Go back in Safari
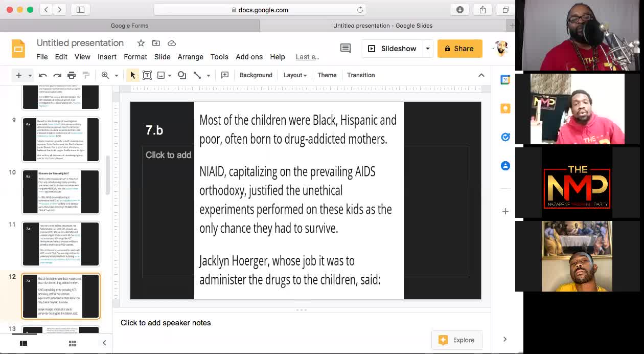644x354 pixels. click(x=47, y=10)
